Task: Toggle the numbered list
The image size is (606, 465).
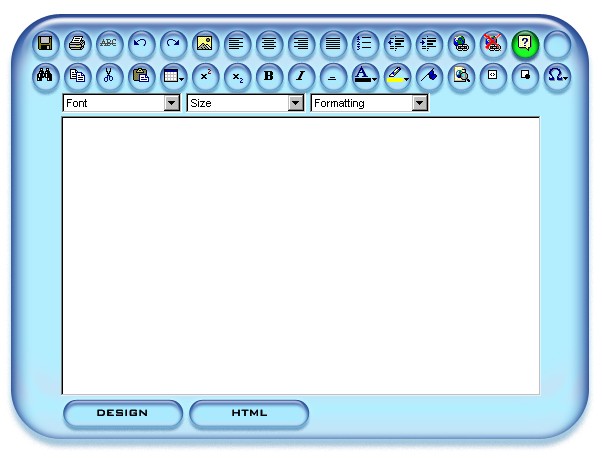Action: pos(365,44)
